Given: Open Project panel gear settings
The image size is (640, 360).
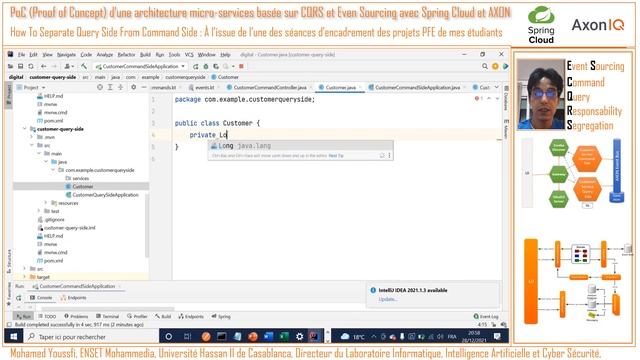Looking at the screenshot, I should 133,87.
